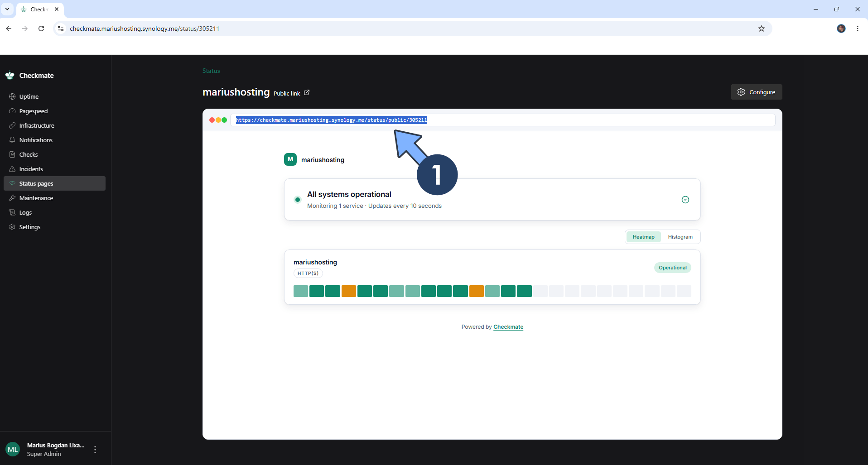This screenshot has width=868, height=465.
Task: Click last empty gray heatmap block
Action: [x=684, y=291]
